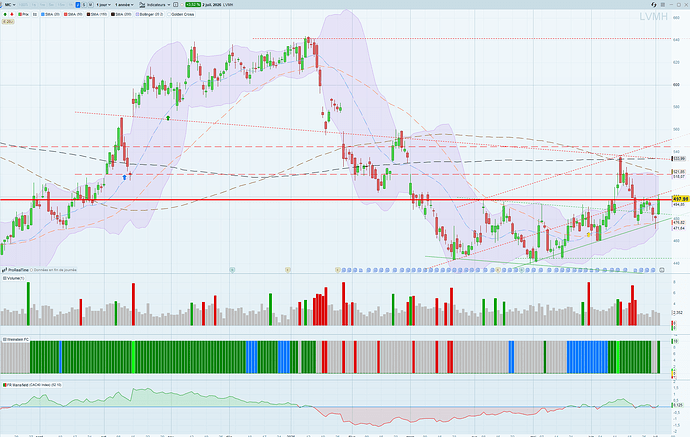Viewport: 690px width, 437px height.
Task: Open the 1 année period dropdown
Action: click(x=124, y=4)
